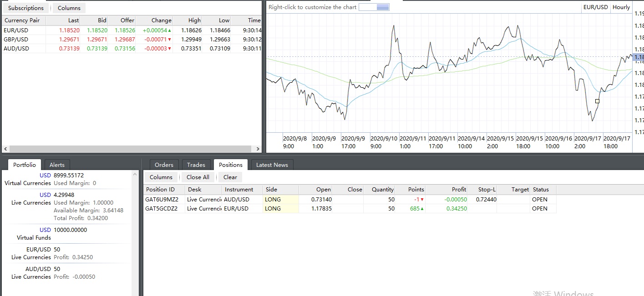Viewport: 644px width, 296px height.
Task: Click AUD/USD bid price 0.73139
Action: (x=97, y=48)
